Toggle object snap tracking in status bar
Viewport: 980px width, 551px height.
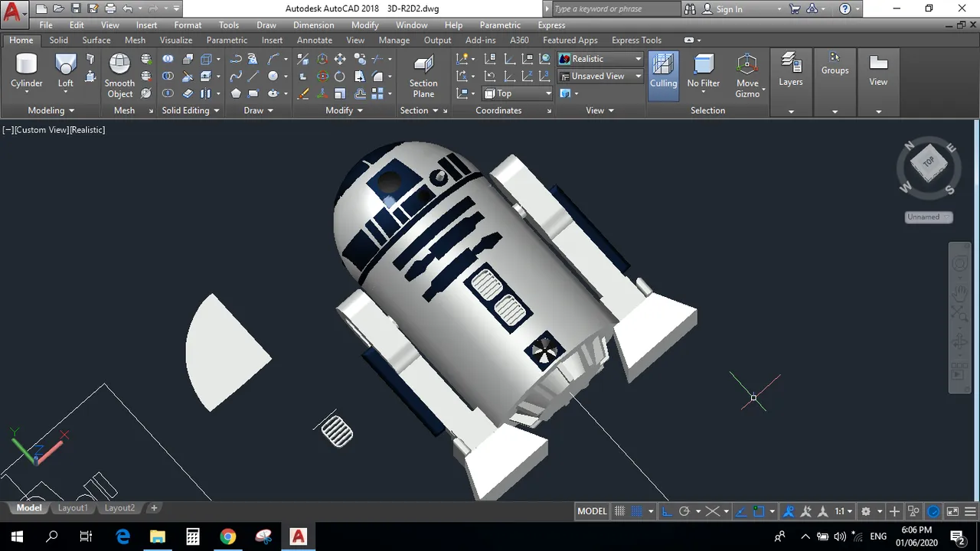coord(741,511)
